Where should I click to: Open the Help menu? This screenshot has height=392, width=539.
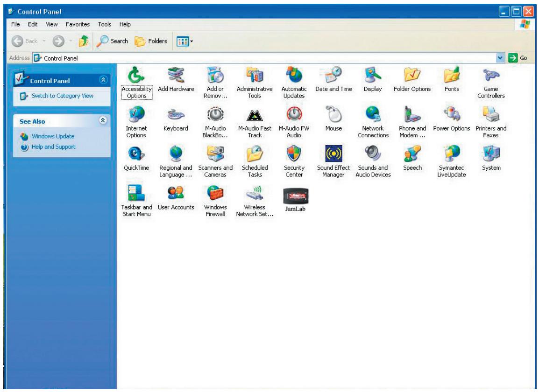(125, 24)
